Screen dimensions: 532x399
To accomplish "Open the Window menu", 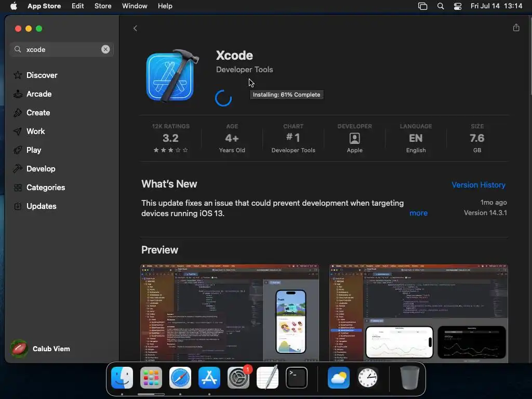I will pos(135,6).
